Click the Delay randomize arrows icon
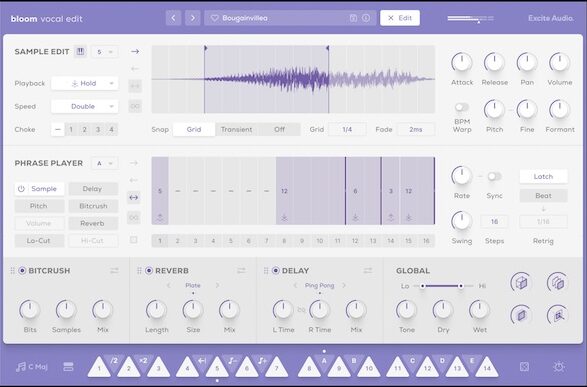 point(368,270)
